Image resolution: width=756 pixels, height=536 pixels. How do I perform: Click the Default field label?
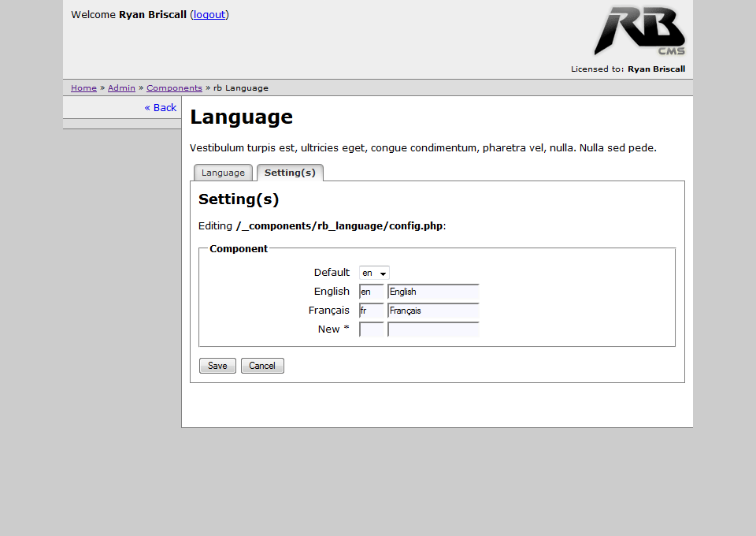click(x=332, y=273)
